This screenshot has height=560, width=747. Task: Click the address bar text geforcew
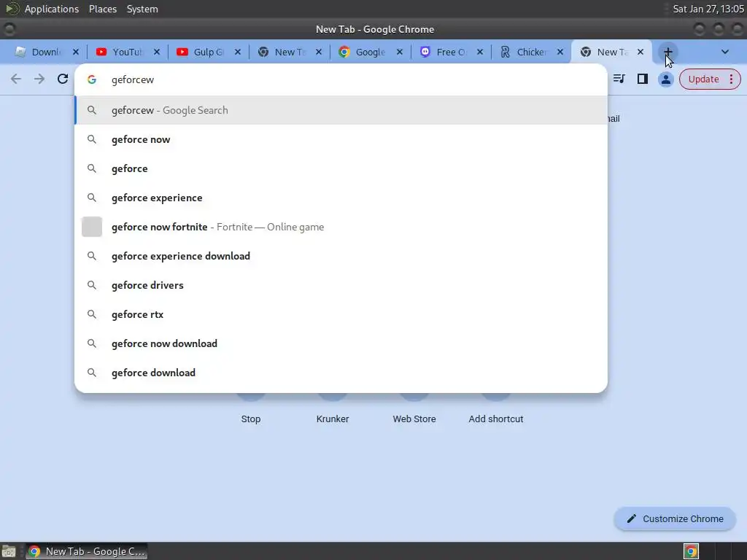point(133,80)
